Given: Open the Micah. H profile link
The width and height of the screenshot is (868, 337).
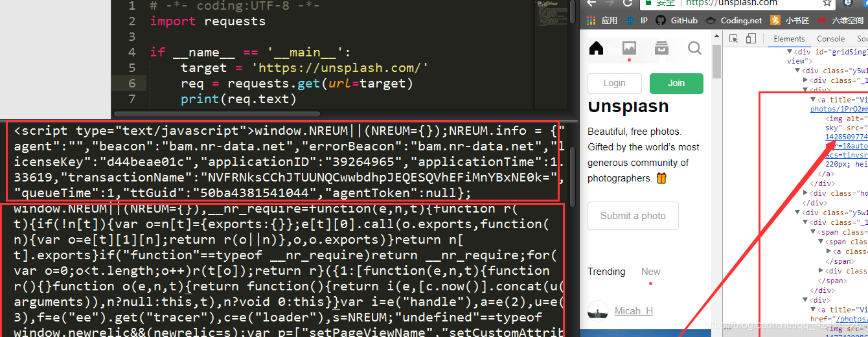Looking at the screenshot, I should pyautogui.click(x=634, y=311).
